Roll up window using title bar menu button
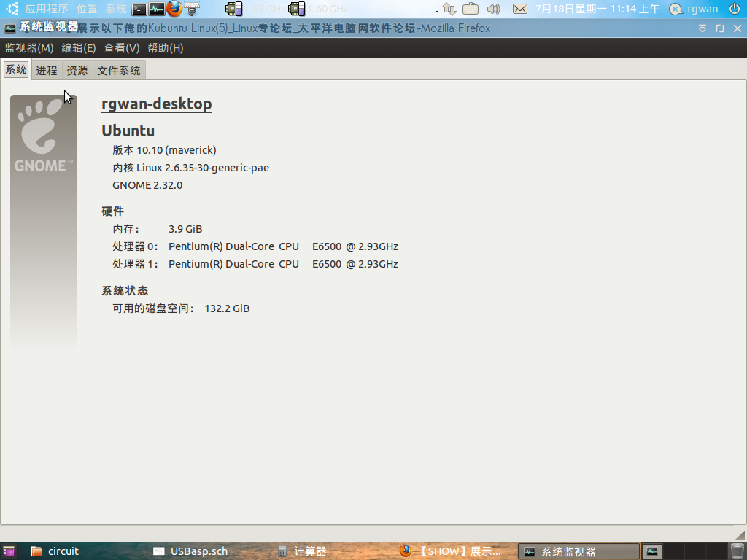 [x=703, y=28]
